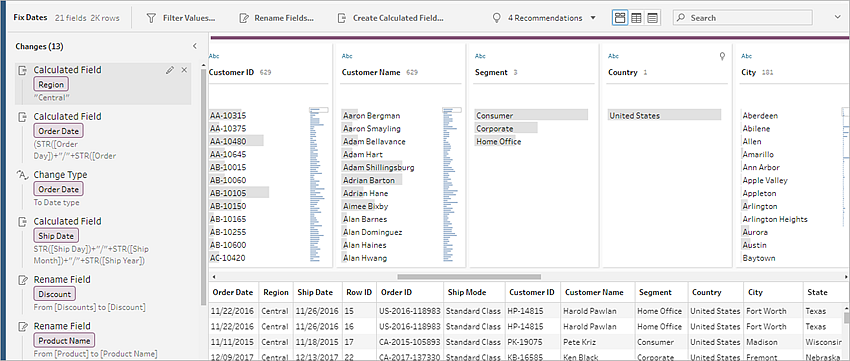Switch to data grid view
The image size is (850, 361).
tap(636, 18)
